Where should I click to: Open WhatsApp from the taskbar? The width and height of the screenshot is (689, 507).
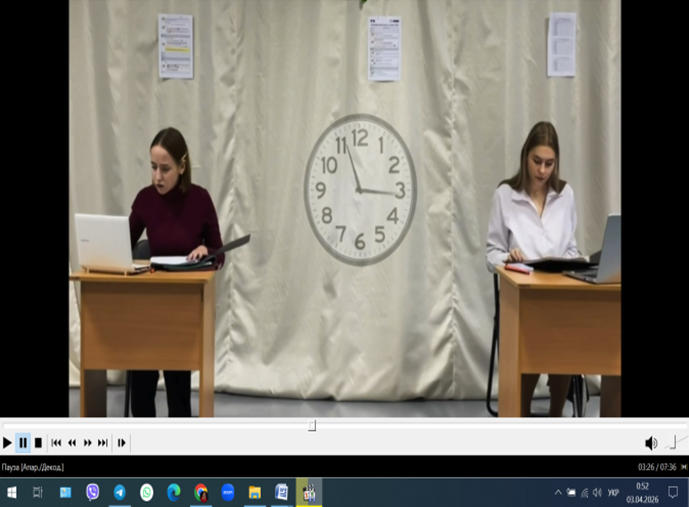[x=147, y=492]
